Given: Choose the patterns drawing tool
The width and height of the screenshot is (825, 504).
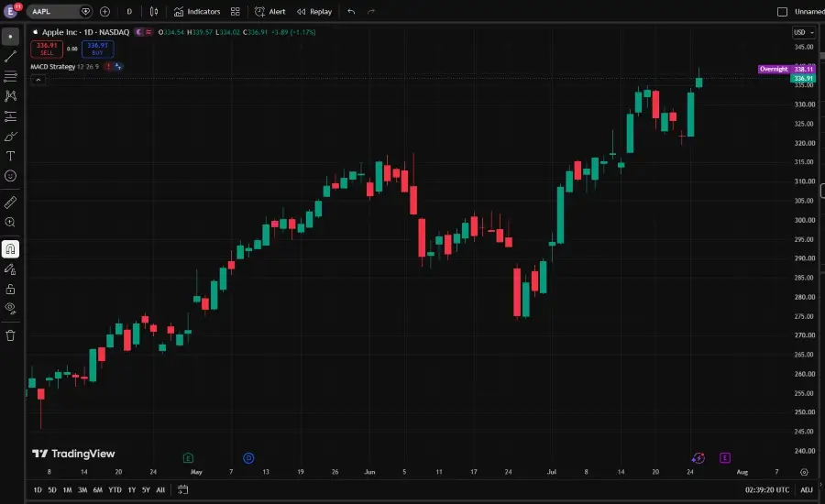Looking at the screenshot, I should [x=10, y=96].
